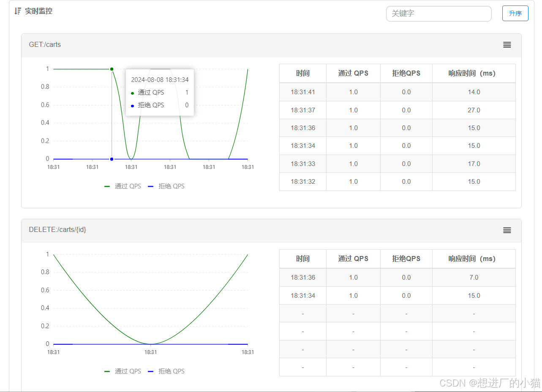Click the 拒绝 QPS row in the chart tooltip

point(160,105)
